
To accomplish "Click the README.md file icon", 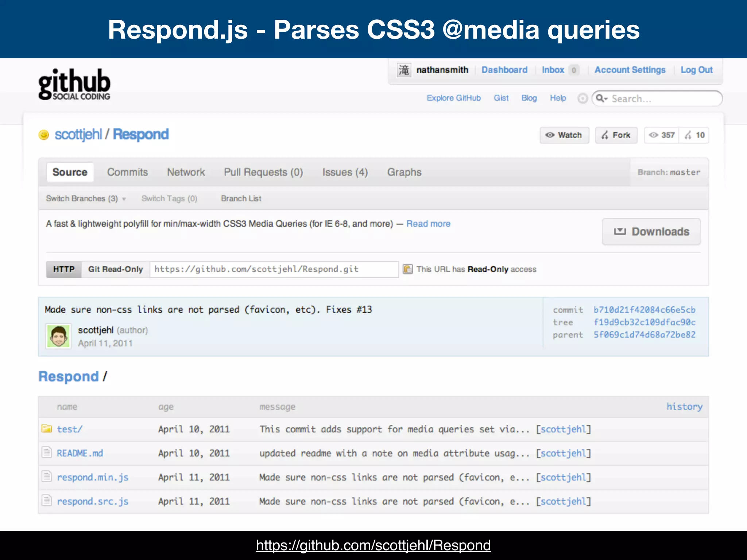I will tap(47, 452).
